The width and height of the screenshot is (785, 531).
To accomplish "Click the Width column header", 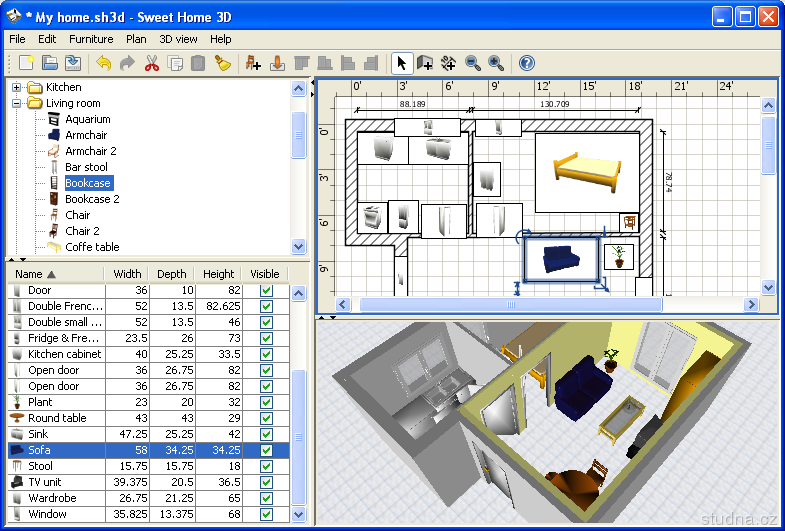I will 127,274.
